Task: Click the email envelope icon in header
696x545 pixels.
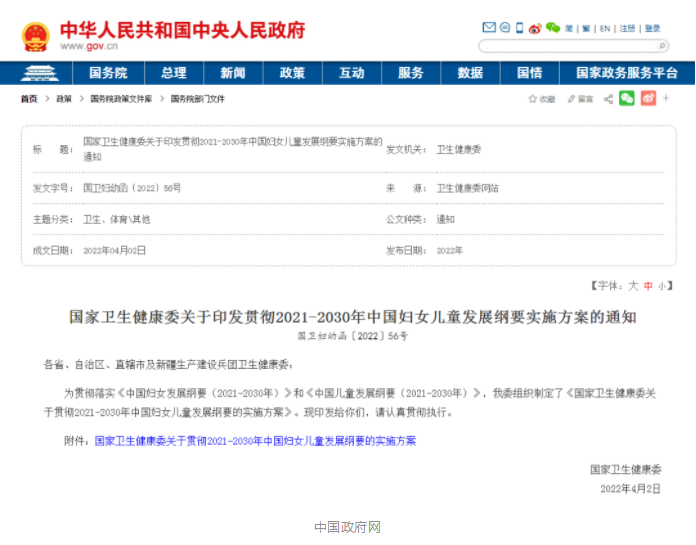Action: click(489, 28)
